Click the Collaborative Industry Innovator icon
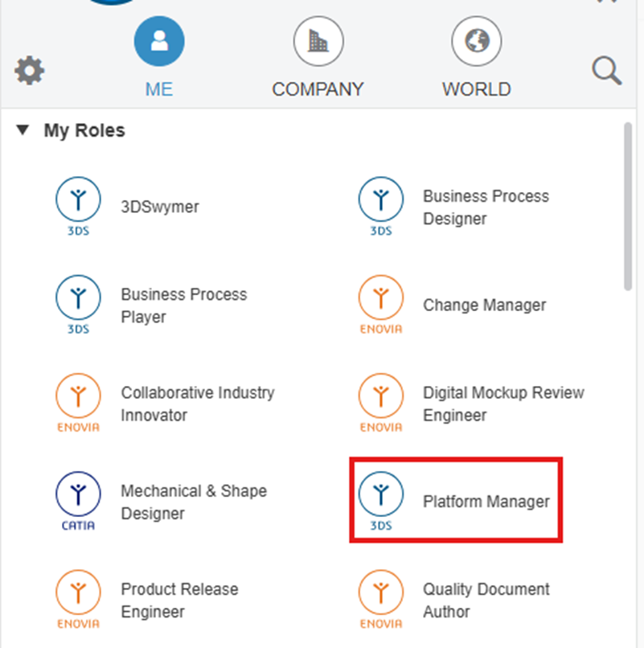644x648 pixels. pyautogui.click(x=78, y=403)
